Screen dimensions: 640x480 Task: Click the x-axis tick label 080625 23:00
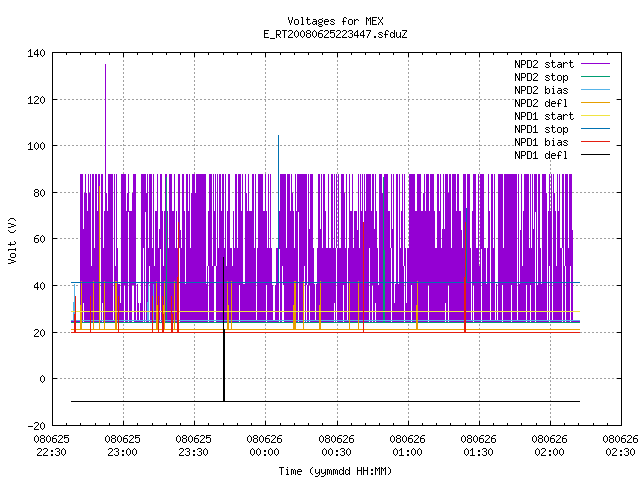point(122,446)
